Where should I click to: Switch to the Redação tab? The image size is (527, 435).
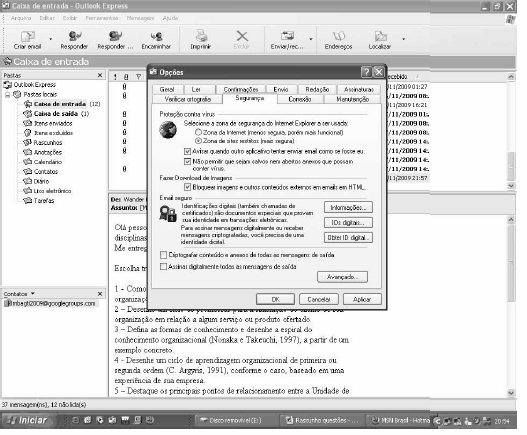(x=317, y=89)
